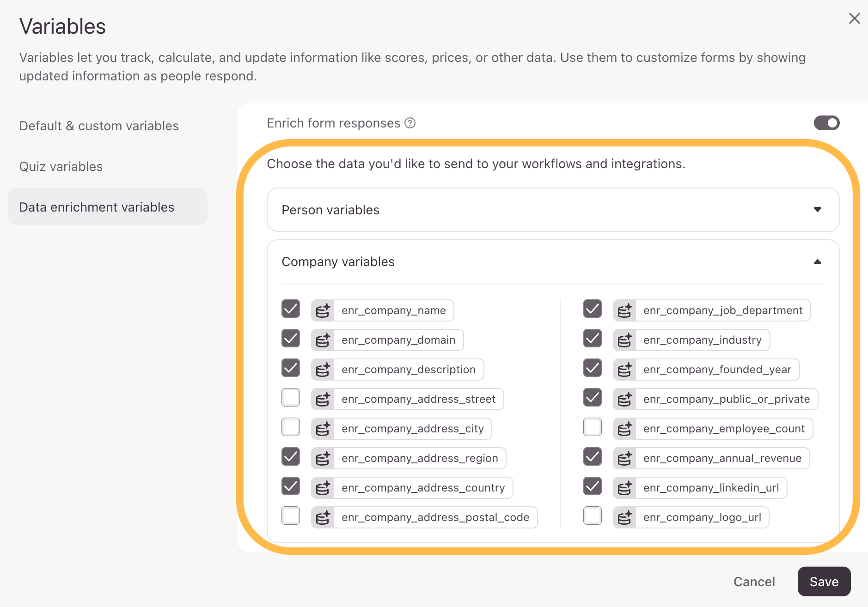Collapse the Company variables section arrow
The height and width of the screenshot is (607, 868).
click(x=817, y=262)
